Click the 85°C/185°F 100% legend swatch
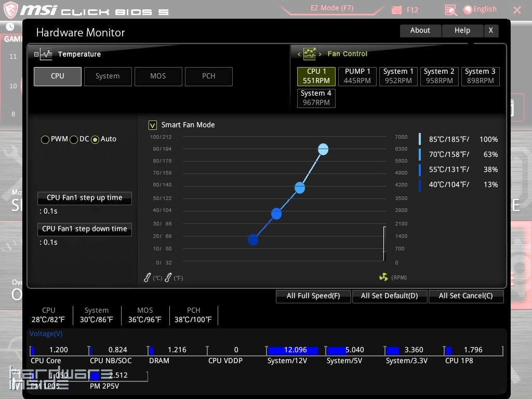This screenshot has height=399, width=532. point(420,139)
